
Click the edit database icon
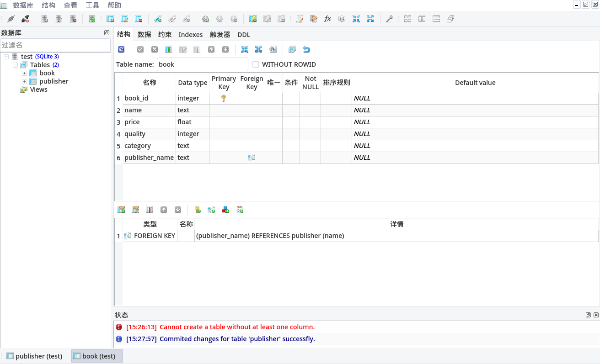(x=59, y=19)
